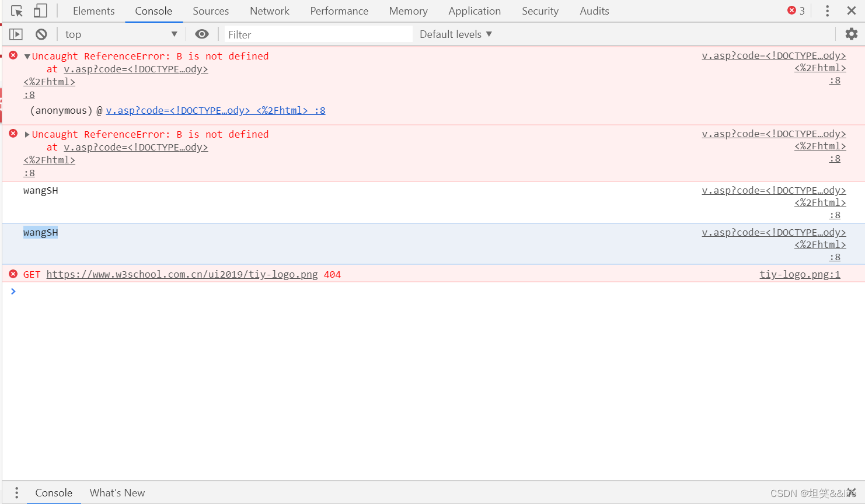Open the DevTools customize three-dot menu
The image size is (865, 504).
827,10
